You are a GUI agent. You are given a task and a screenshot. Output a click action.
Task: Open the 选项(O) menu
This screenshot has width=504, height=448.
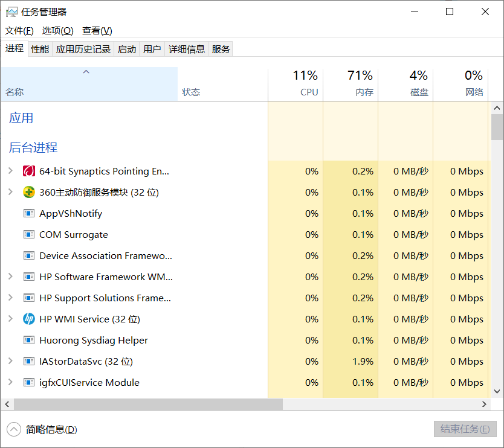pyautogui.click(x=57, y=31)
